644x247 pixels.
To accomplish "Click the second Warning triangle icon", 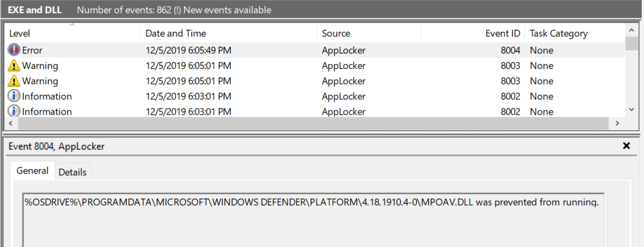I will (14, 81).
